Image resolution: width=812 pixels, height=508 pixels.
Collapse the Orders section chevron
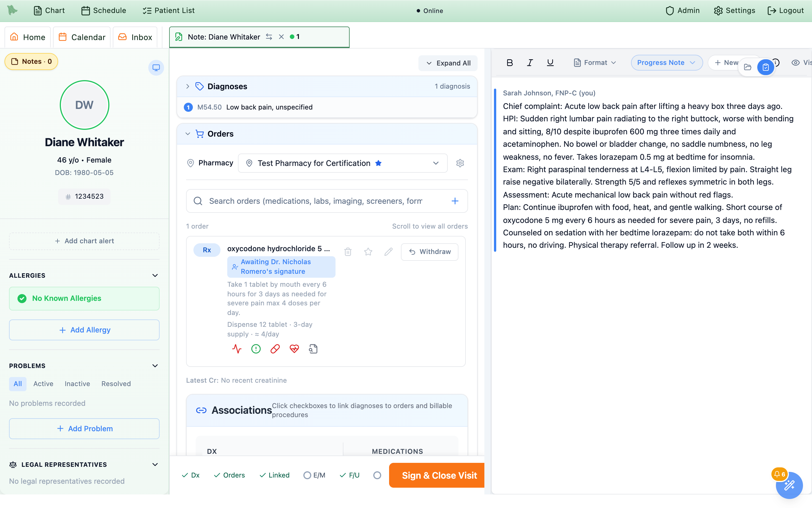click(x=187, y=134)
